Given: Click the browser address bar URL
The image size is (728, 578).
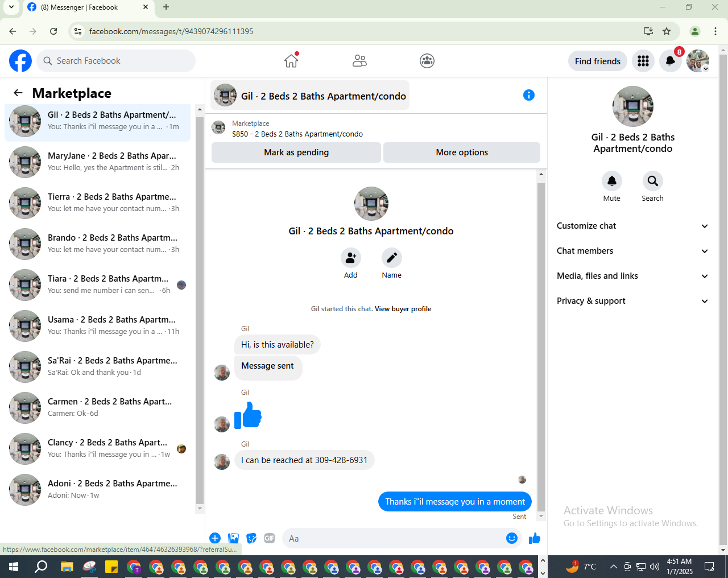Looking at the screenshot, I should 171,31.
